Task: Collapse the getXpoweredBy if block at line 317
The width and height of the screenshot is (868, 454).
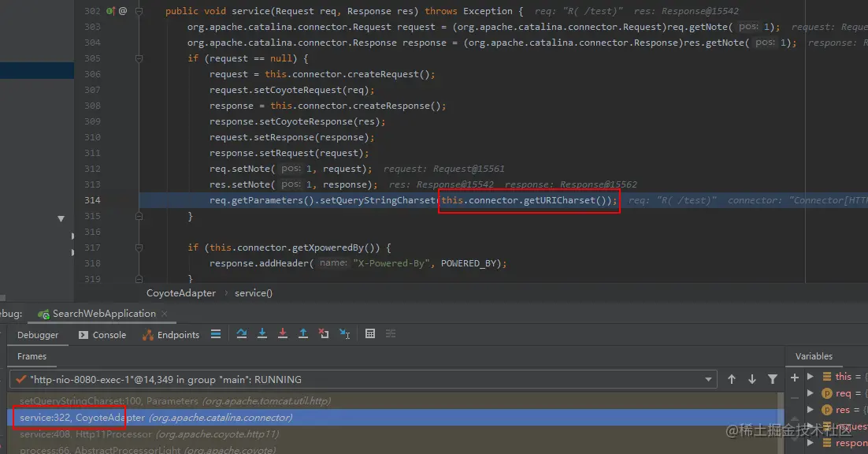Action: [139, 247]
